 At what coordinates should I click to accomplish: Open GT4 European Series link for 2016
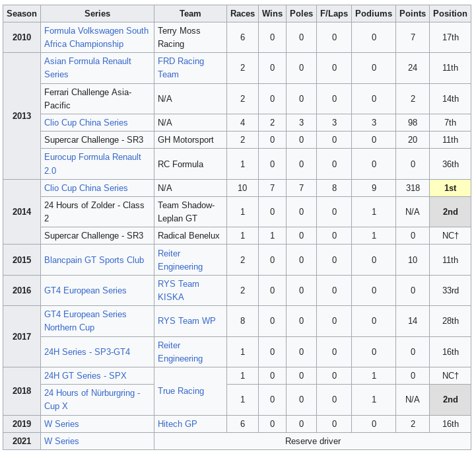point(85,290)
